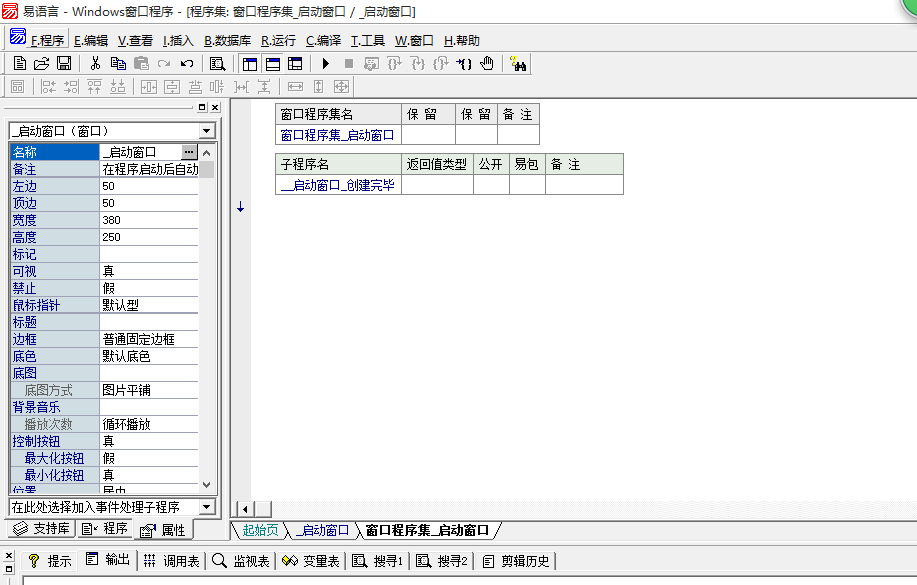Open the help search binoculars icon

(518, 63)
